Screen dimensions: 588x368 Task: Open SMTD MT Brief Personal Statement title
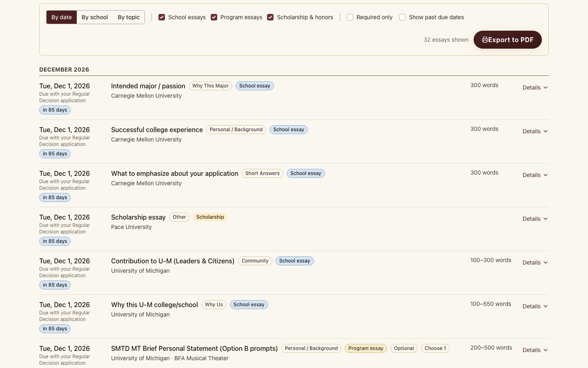tap(194, 348)
